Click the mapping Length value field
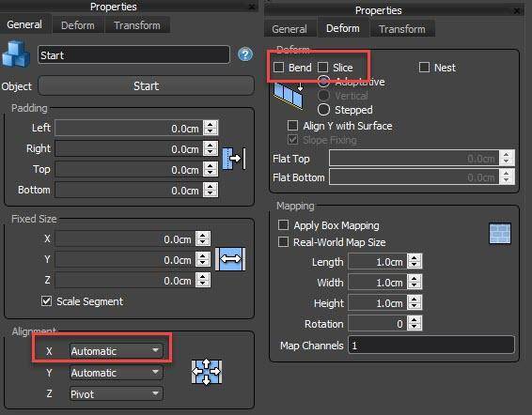This screenshot has width=532, height=415. [x=378, y=261]
